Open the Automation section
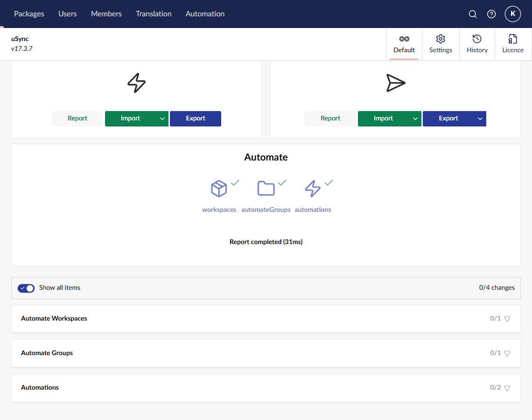 pos(205,14)
